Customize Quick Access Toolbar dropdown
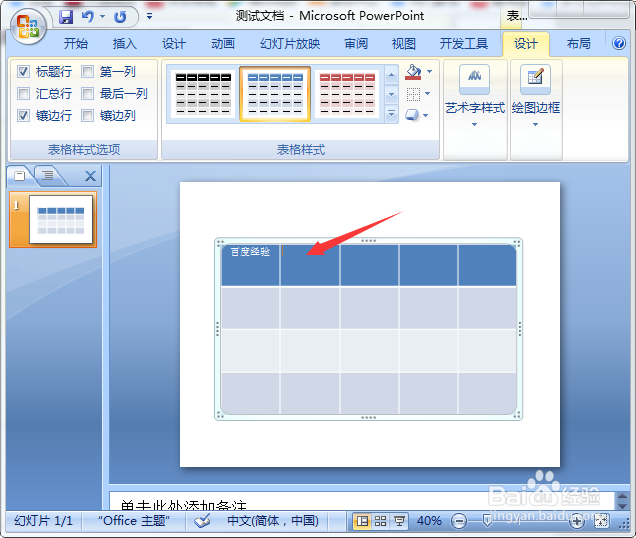The image size is (636, 538). pos(150,17)
